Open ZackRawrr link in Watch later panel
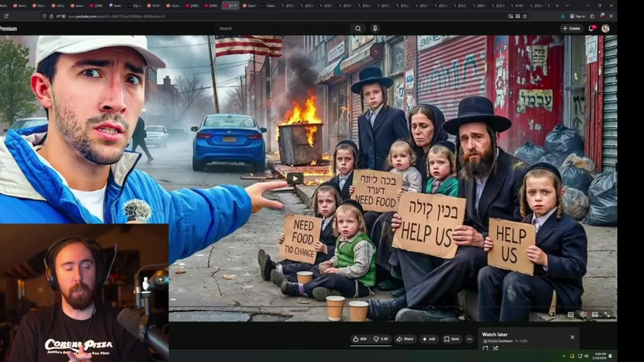This screenshot has width=644, height=362. [506, 341]
